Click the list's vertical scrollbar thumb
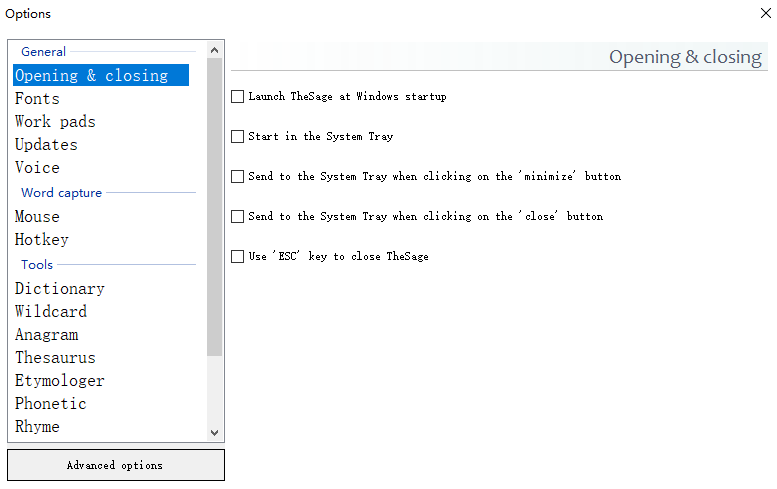 tap(215, 207)
